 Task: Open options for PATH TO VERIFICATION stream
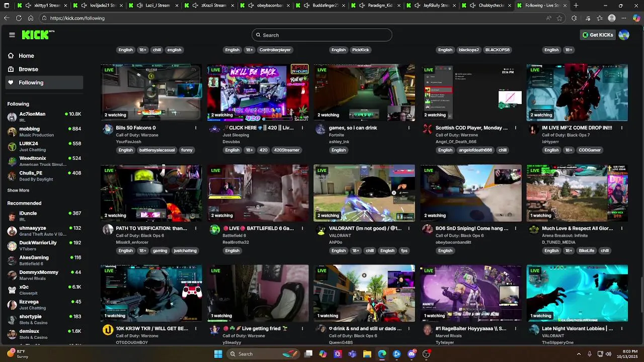(196, 229)
